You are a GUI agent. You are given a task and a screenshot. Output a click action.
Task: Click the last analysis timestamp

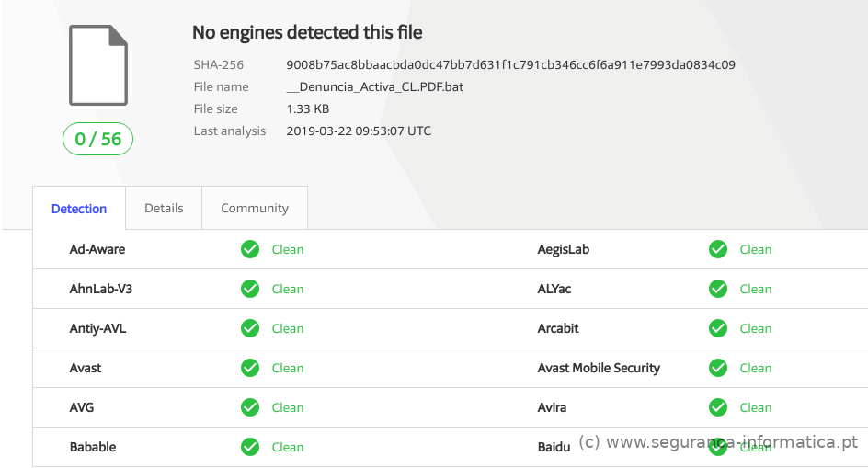coord(359,131)
